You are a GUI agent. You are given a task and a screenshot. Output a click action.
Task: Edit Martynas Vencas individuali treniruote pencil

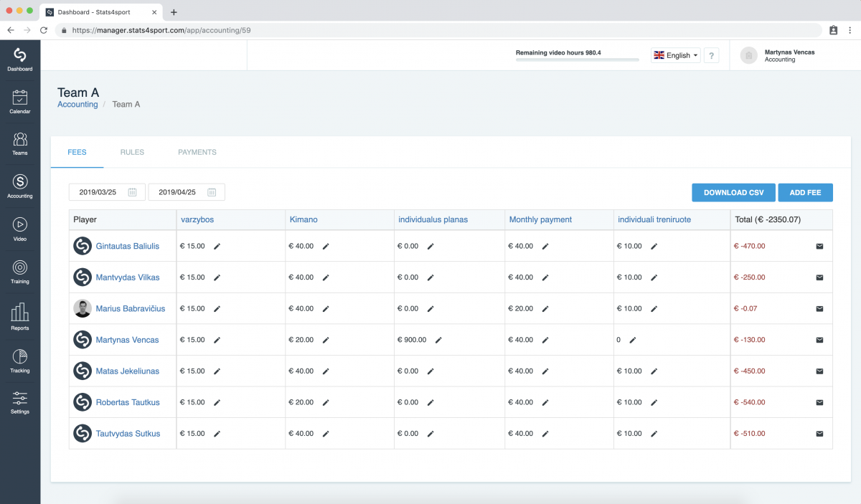tap(633, 340)
